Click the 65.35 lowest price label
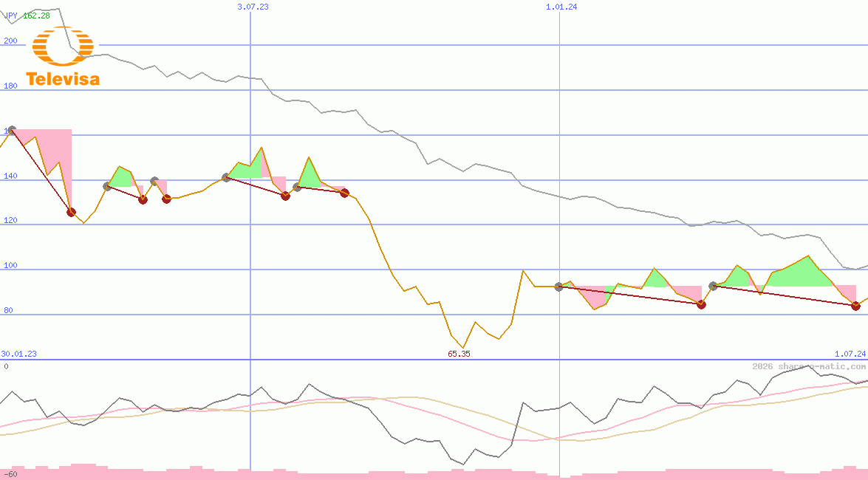The height and width of the screenshot is (480, 868). click(459, 354)
